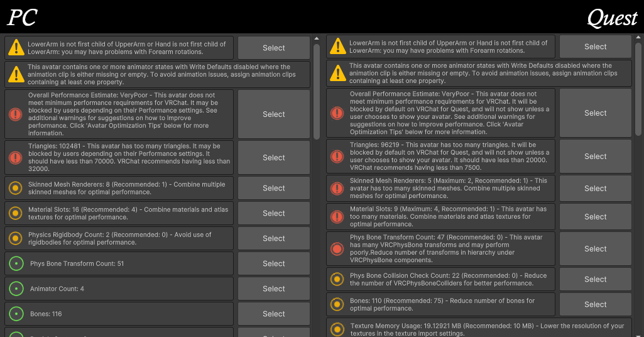Click the PC panel scroll up arrow

click(317, 38)
